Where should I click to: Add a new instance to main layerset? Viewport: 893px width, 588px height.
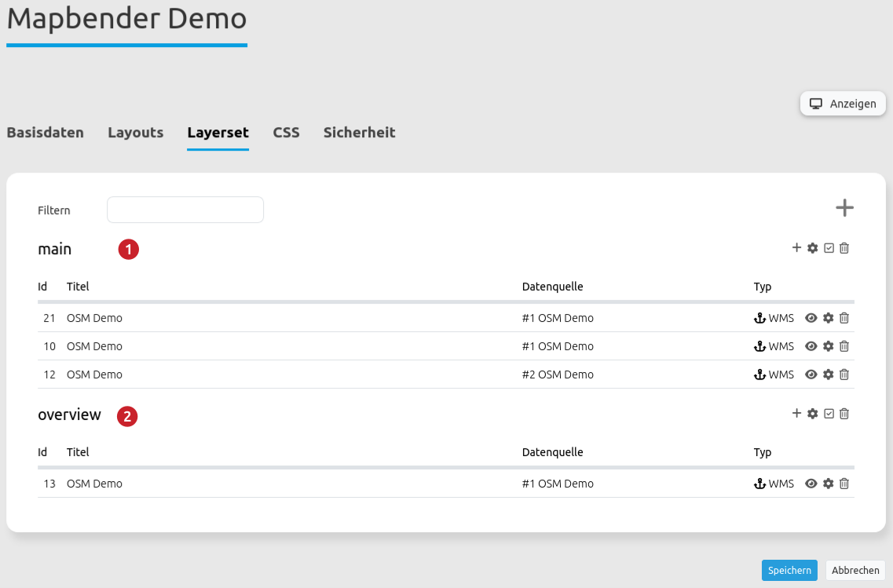796,248
